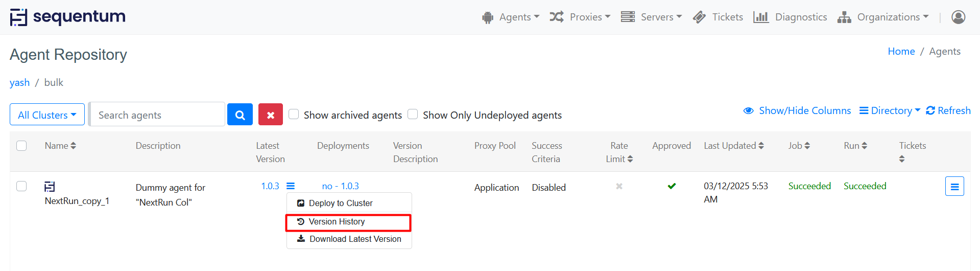Click the blue search magnifier button

(240, 115)
